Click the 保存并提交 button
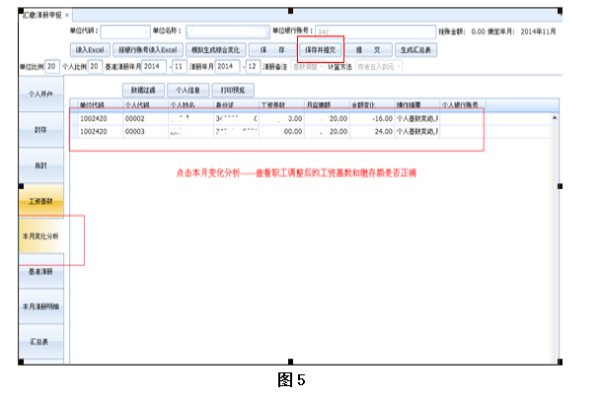600x398 pixels. [x=320, y=50]
